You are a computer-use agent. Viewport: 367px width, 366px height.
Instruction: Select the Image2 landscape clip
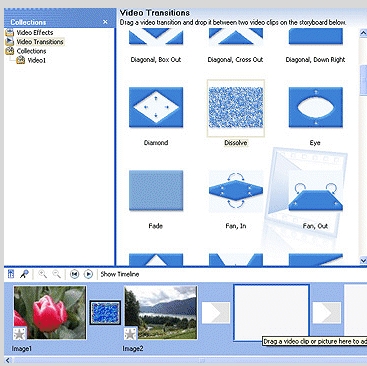tap(161, 312)
